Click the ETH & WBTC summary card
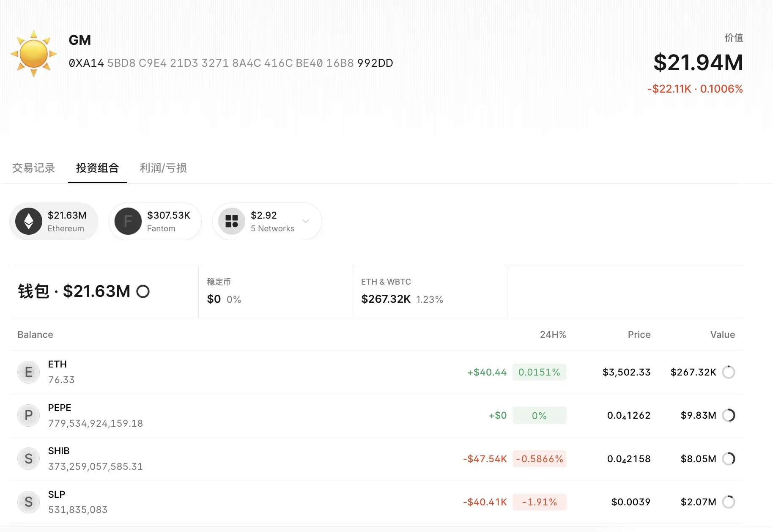The width and height of the screenshot is (773, 532). (430, 291)
